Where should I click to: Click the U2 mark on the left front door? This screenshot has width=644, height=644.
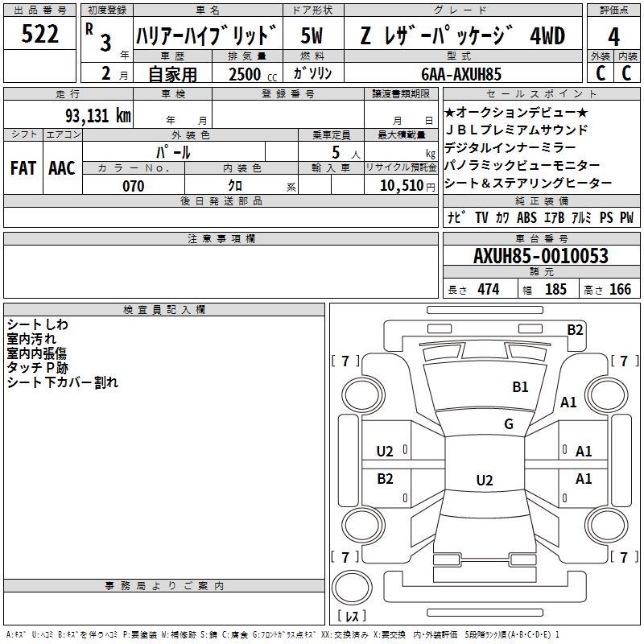(x=385, y=452)
